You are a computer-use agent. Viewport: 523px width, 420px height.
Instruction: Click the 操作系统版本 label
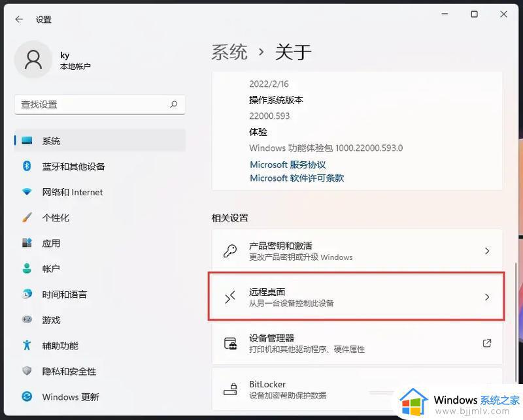(276, 100)
